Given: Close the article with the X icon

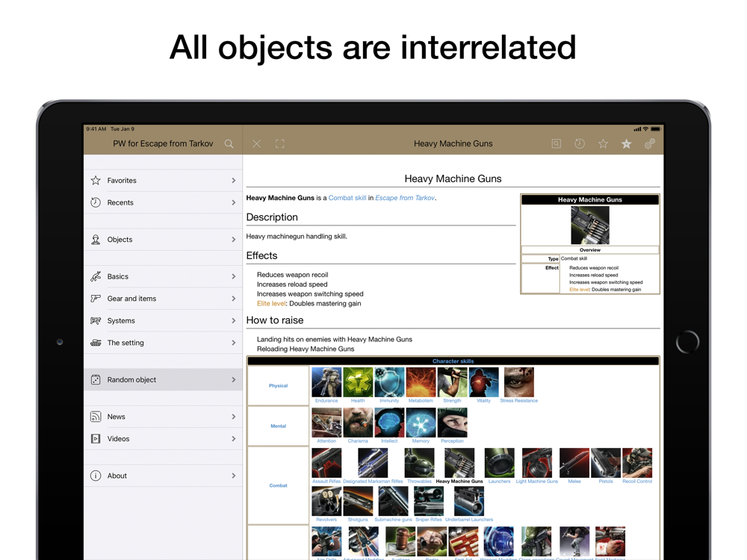Looking at the screenshot, I should coord(256,144).
